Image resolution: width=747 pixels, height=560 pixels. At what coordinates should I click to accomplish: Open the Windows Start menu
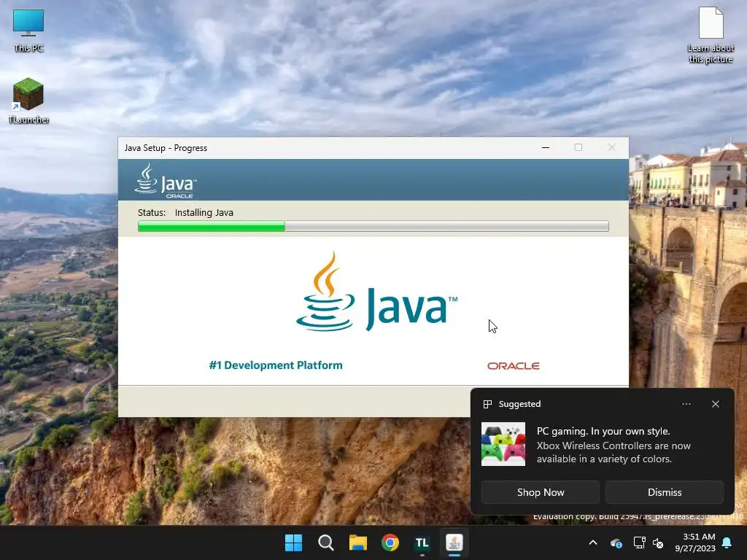coord(293,542)
